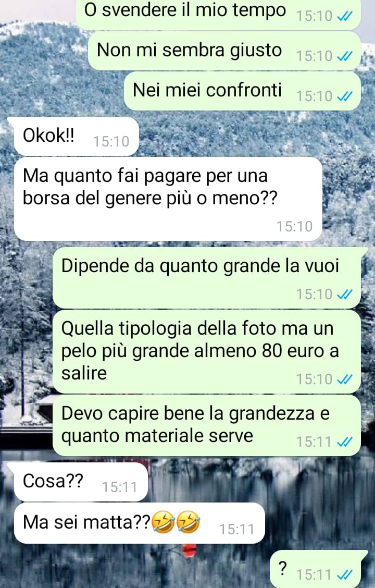Screen dimensions: 375x588
Task: Tap the 'Nei miei confronti' message
Action: 242,91
